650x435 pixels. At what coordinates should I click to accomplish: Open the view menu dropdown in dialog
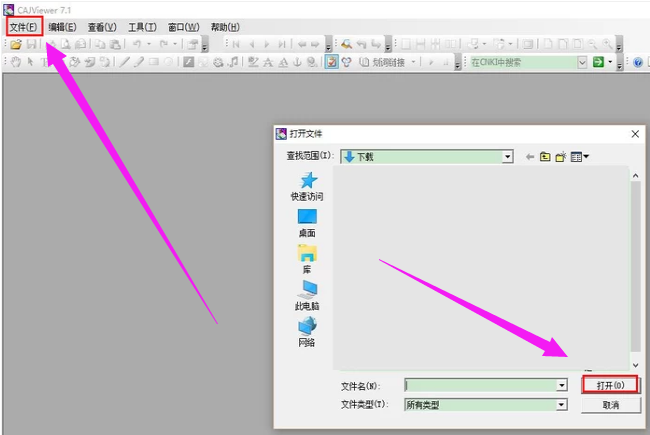[x=580, y=157]
